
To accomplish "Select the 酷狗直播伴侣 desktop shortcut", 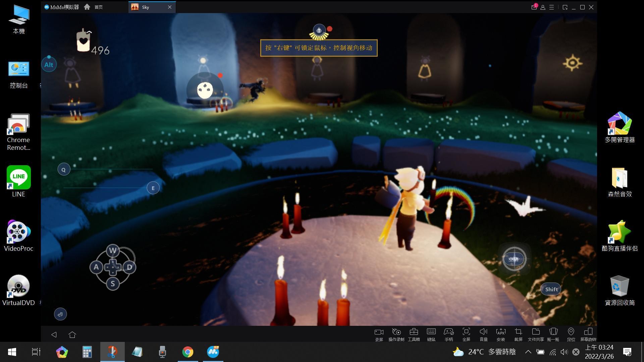I will tap(620, 236).
